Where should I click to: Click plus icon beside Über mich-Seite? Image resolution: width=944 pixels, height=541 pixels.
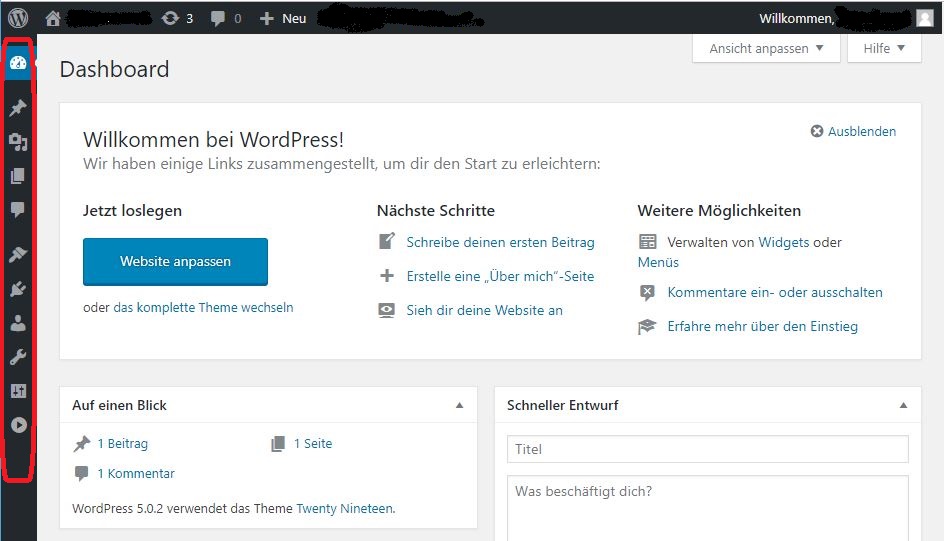(x=387, y=276)
